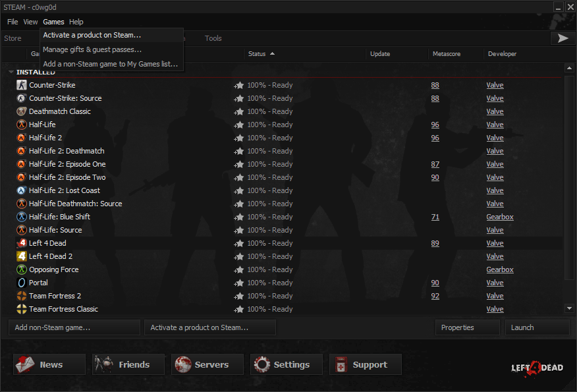Click the Left 4 Dead 2 game icon
Image resolution: width=577 pixels, height=392 pixels.
pos(21,256)
